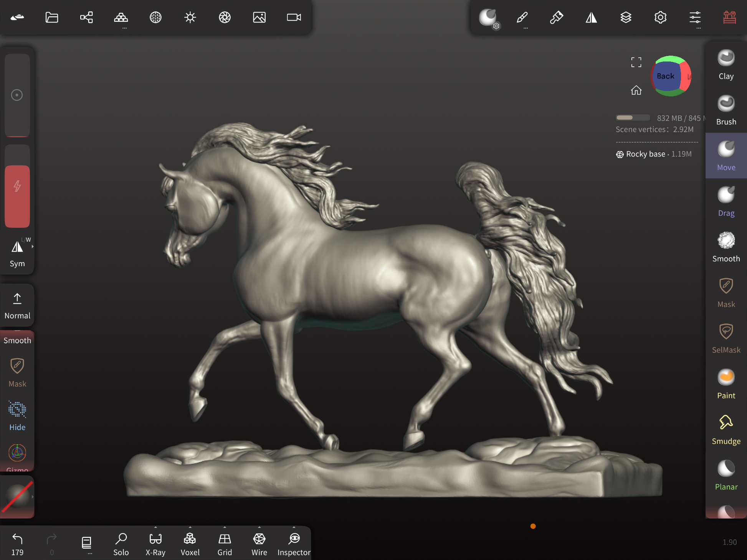
Task: Select the Clay sculpting tool
Action: tap(726, 65)
